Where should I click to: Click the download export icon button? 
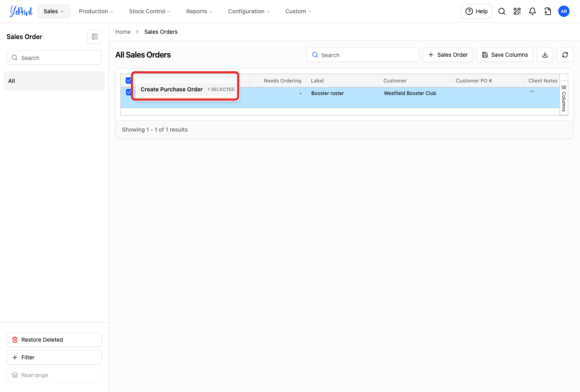click(545, 55)
